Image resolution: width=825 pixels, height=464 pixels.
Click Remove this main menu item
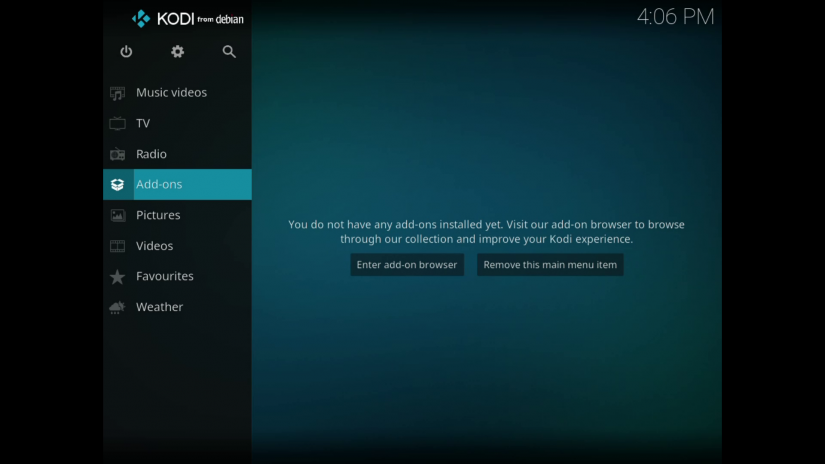[x=550, y=265]
